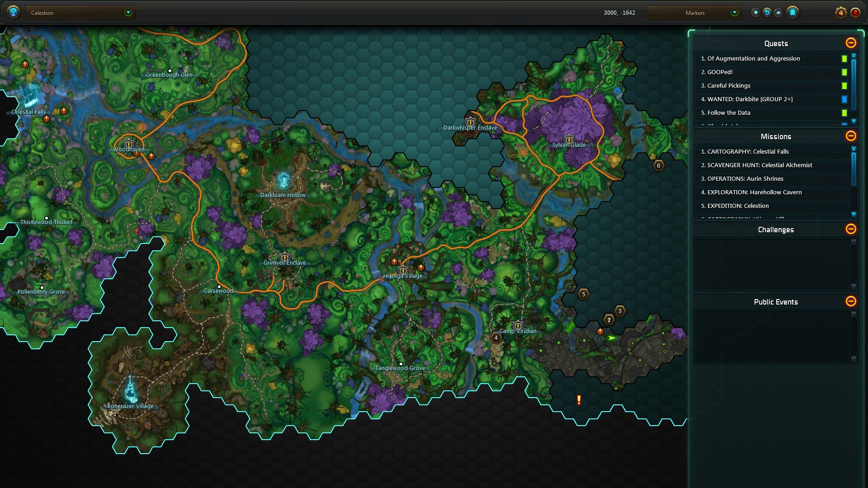
Task: Close the map with red button
Action: [x=855, y=13]
